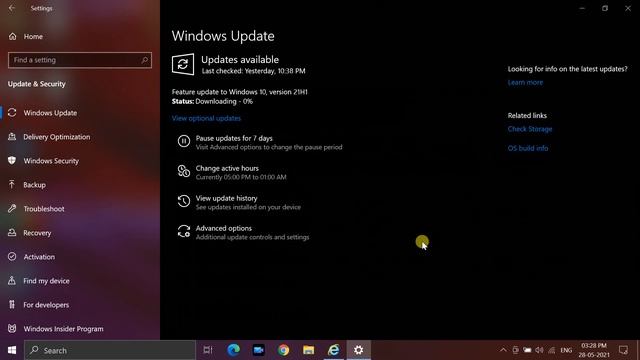Viewport: 640px width, 360px height.
Task: Click the pause icon for Pause updates
Action: point(184,141)
